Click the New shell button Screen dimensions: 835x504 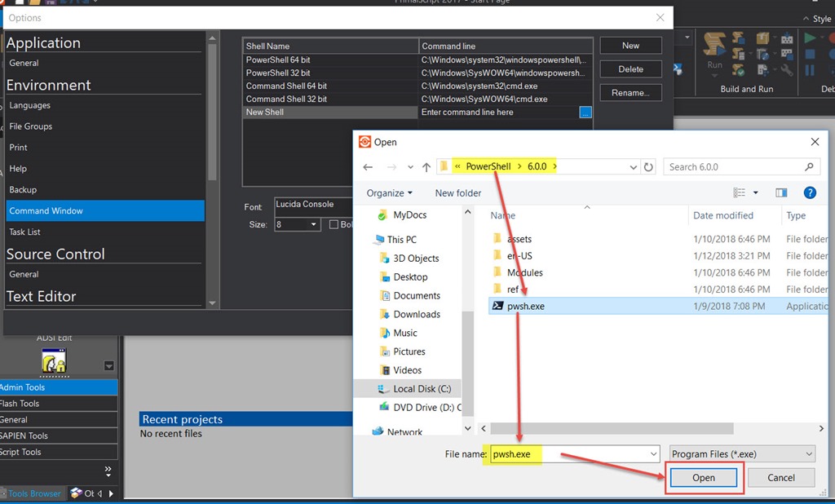pyautogui.click(x=630, y=46)
